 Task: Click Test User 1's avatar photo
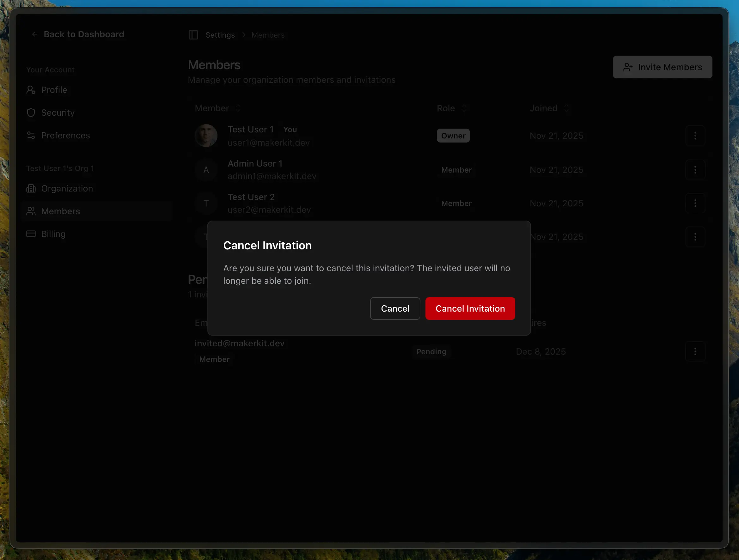click(x=206, y=136)
